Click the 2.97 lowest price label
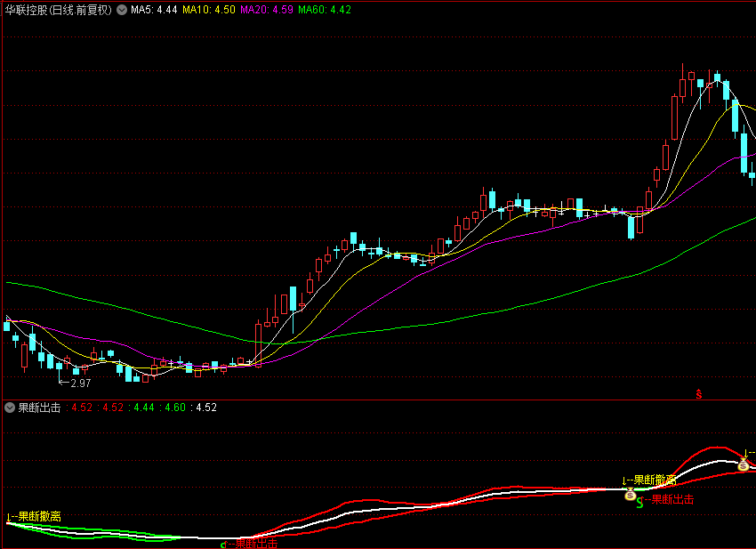Screen dimensions: 756x549 click(x=80, y=383)
